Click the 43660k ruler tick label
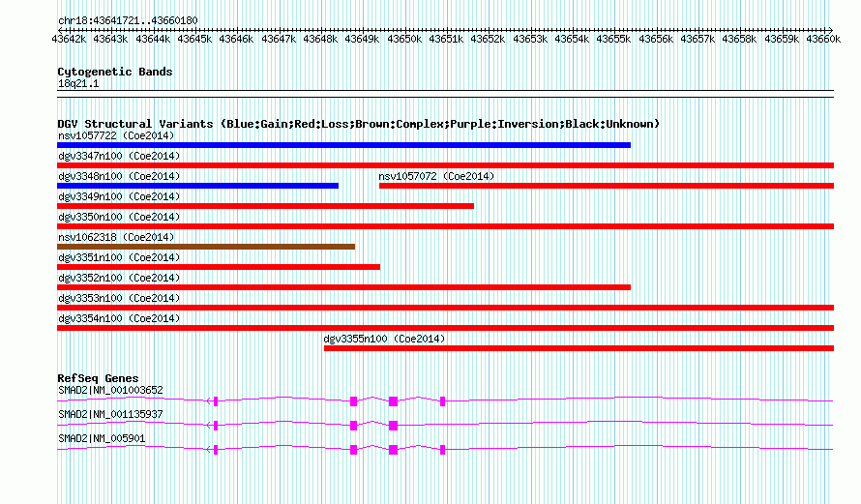The image size is (861, 504). click(x=823, y=39)
